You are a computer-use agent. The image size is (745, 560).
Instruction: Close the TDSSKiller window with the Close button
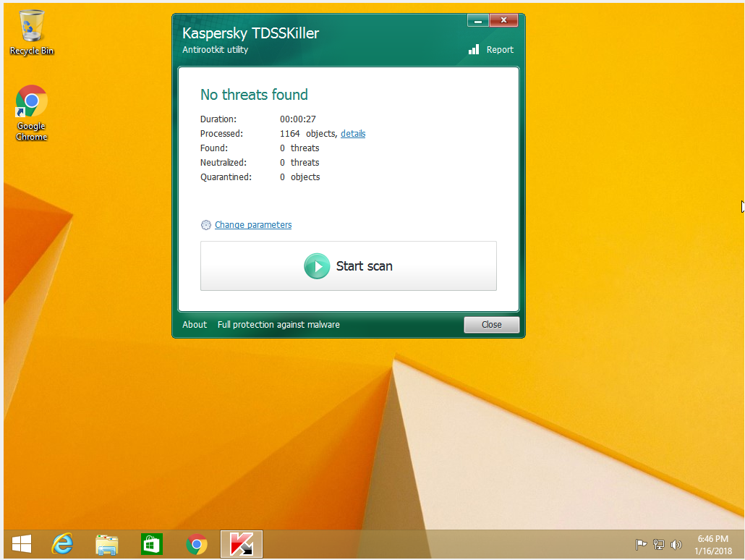(491, 324)
